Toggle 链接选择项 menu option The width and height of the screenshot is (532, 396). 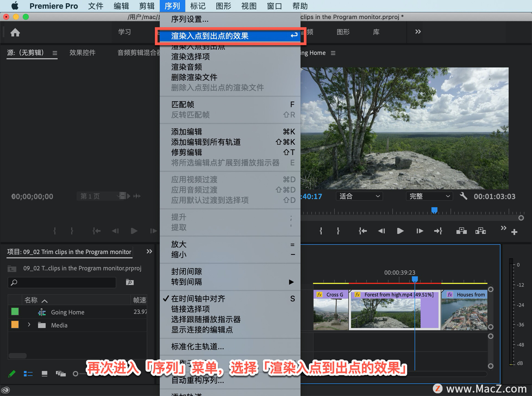click(x=230, y=309)
